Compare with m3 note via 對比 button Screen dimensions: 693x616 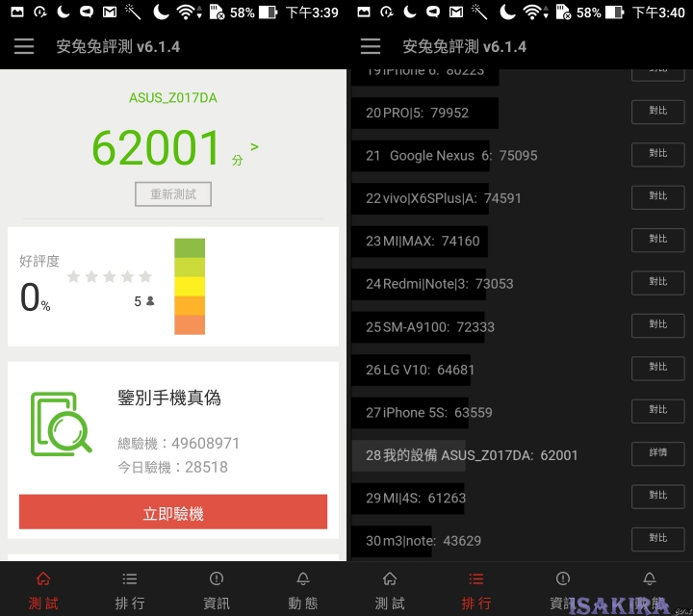(658, 539)
